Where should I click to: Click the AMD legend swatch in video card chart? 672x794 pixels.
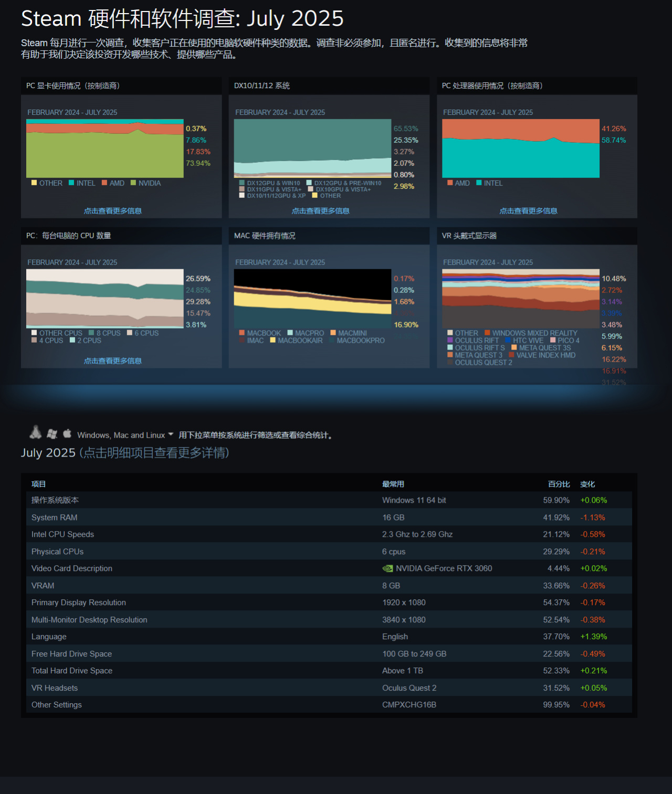[104, 183]
